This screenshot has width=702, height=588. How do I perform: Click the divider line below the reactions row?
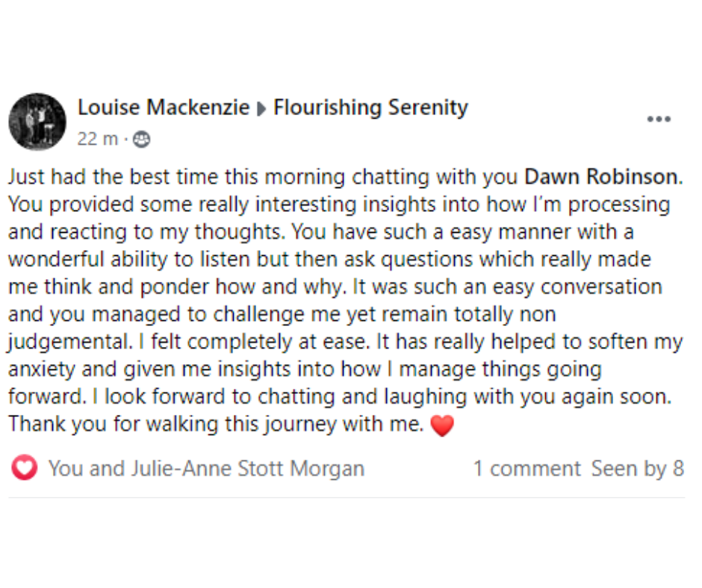pos(347,497)
